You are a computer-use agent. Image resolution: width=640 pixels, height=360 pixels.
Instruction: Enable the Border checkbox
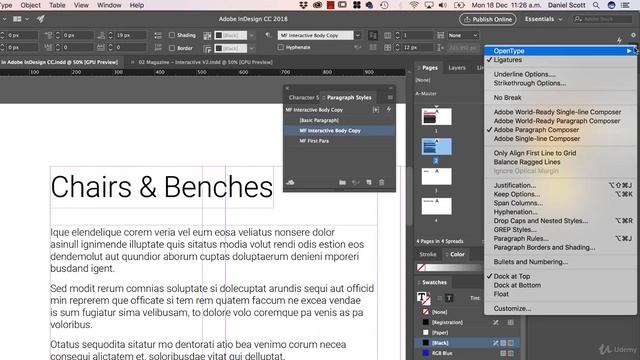click(x=172, y=48)
